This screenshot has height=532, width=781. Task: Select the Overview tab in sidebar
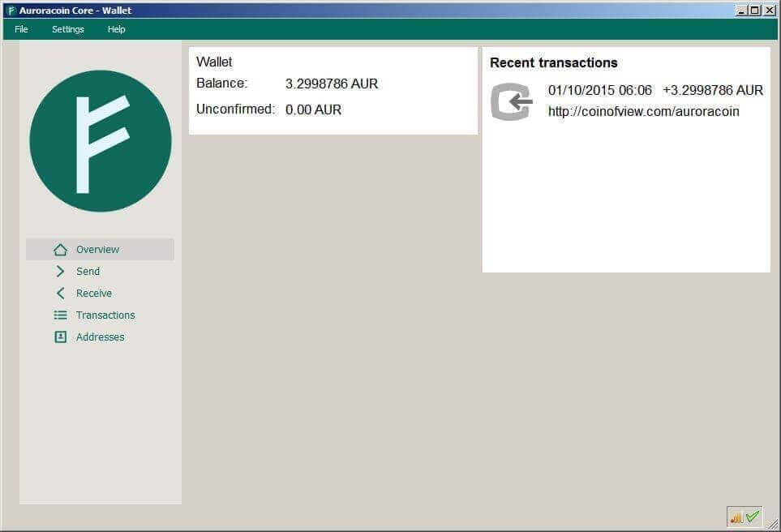(x=100, y=250)
